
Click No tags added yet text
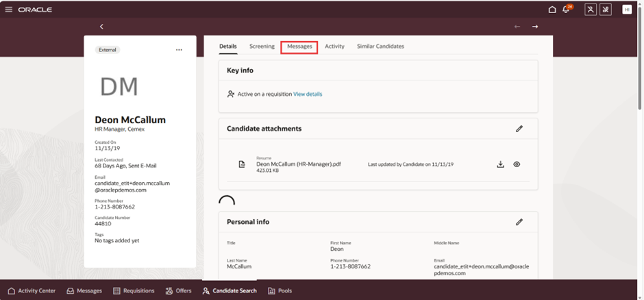[117, 240]
